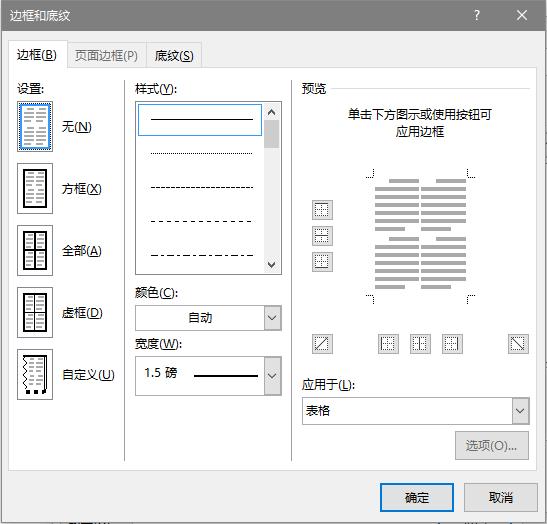Apply the diagonal-up border button in preview

(x=322, y=344)
